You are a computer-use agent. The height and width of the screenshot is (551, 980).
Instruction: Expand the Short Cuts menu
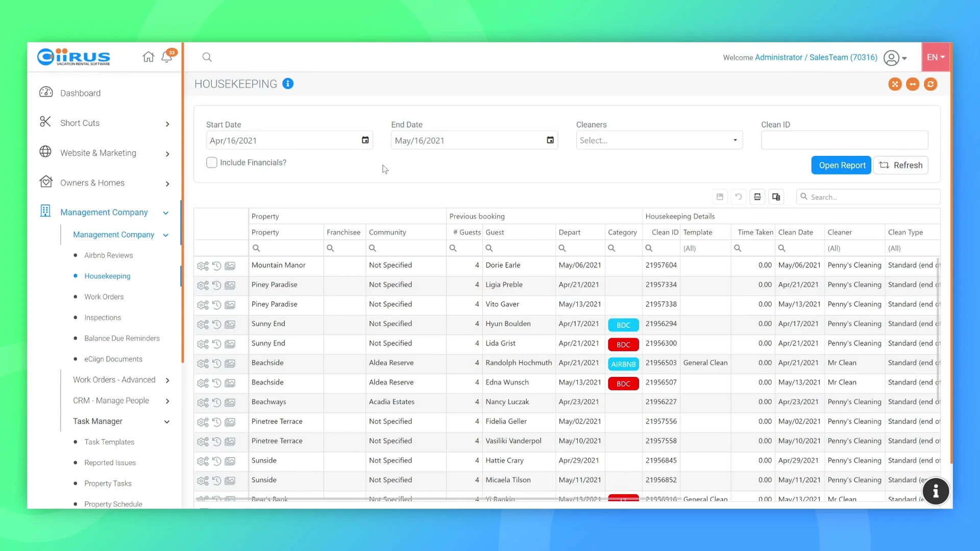(x=105, y=123)
